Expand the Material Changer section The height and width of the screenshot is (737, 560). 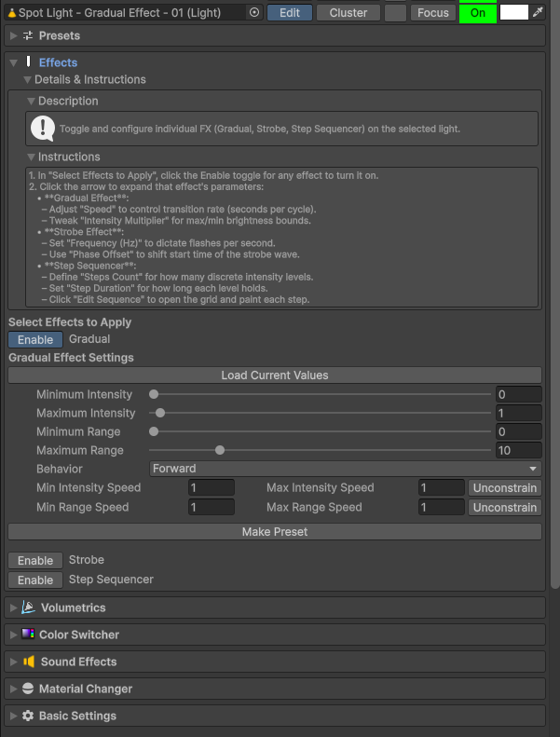(x=14, y=689)
